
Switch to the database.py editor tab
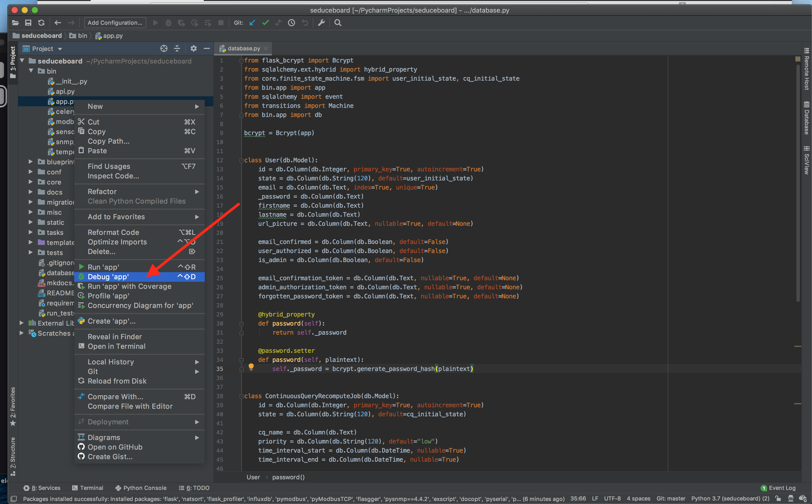point(243,48)
